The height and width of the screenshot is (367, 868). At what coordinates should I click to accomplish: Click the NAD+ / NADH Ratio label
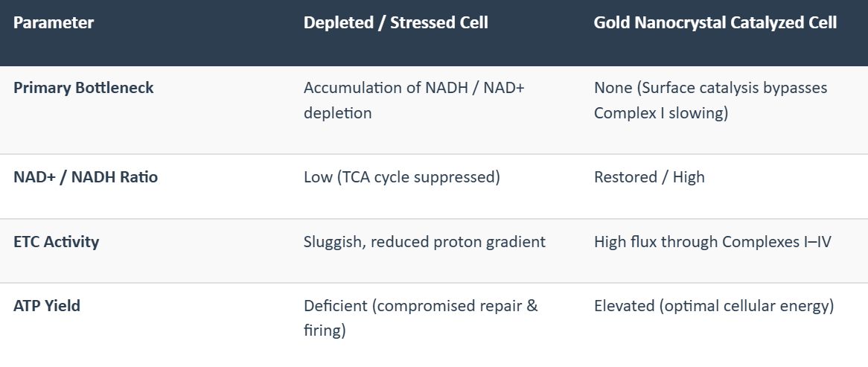pyautogui.click(x=86, y=177)
